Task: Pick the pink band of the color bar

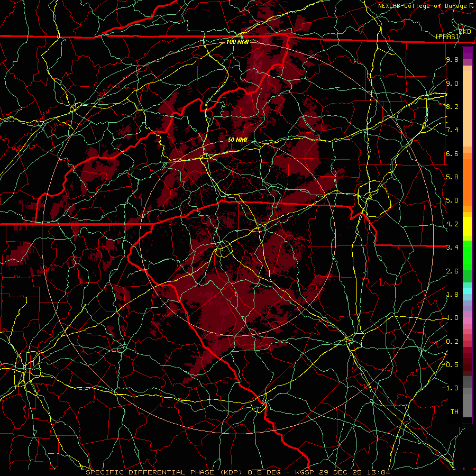Action: tap(467, 321)
